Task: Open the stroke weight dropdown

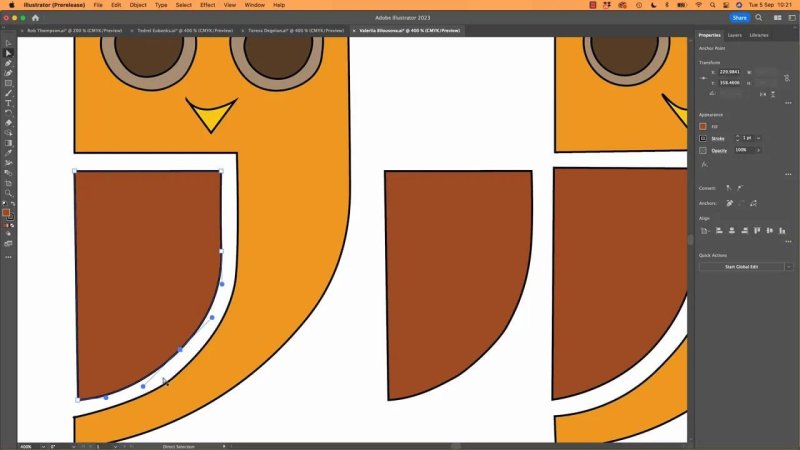Action: [x=759, y=138]
